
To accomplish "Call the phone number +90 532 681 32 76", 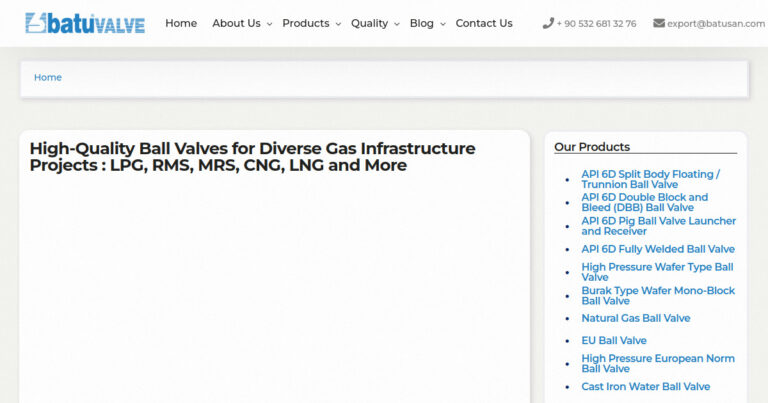I will point(596,24).
